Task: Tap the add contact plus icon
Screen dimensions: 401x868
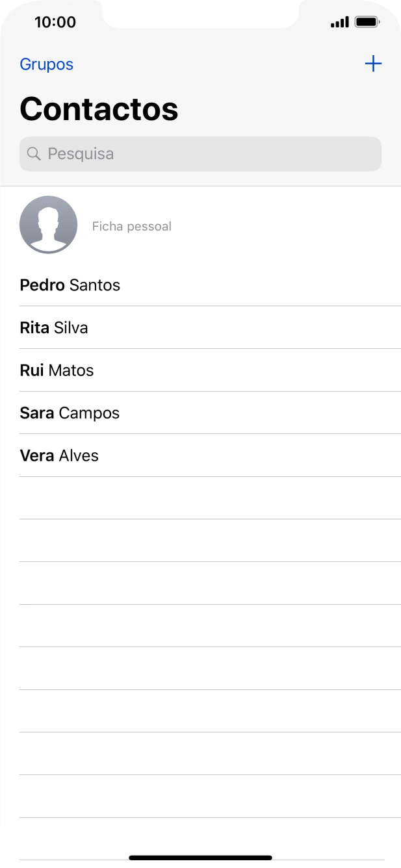Action: click(374, 64)
